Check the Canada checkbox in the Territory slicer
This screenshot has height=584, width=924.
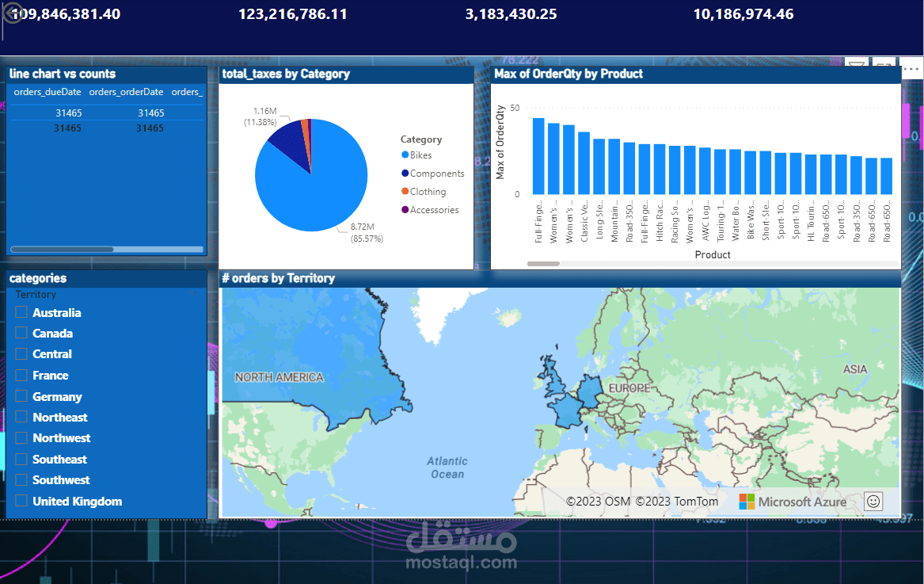pyautogui.click(x=20, y=333)
